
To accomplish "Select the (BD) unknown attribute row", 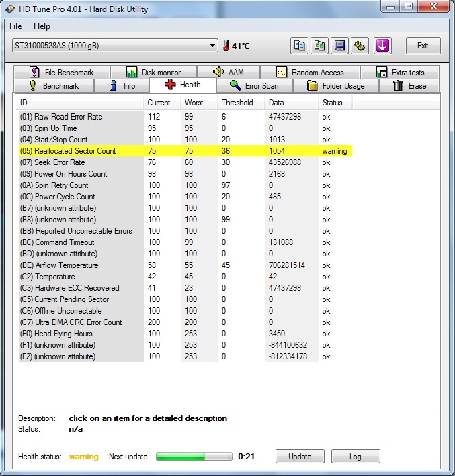I will coord(185,254).
